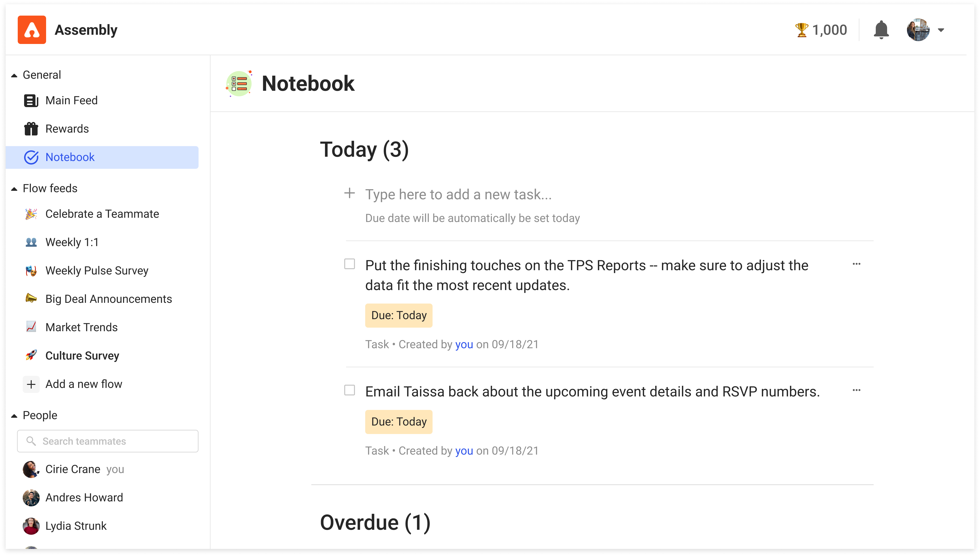Click the Due: Today badge on Email Taissa task
980x556 pixels.
coord(399,421)
